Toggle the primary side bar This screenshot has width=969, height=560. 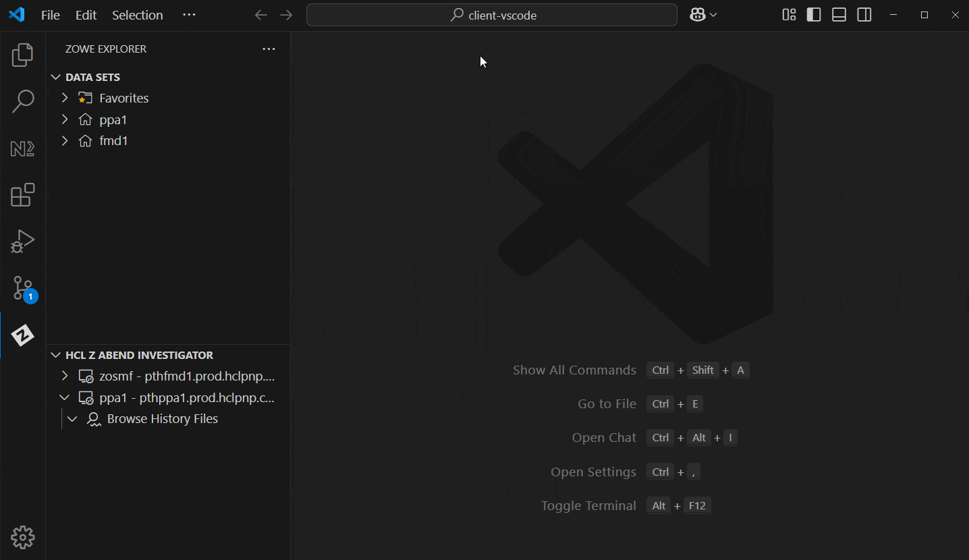click(814, 15)
